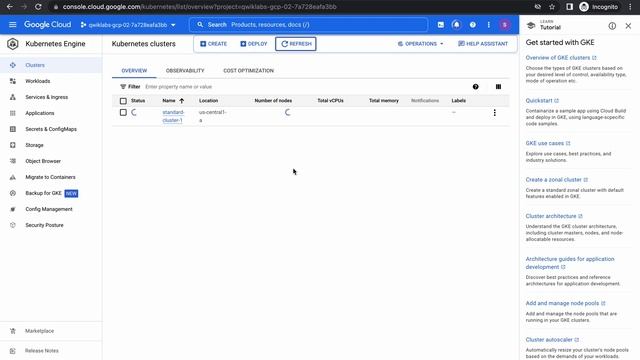Click the table help question mark icon
This screenshot has width=640, height=360.
[476, 87]
